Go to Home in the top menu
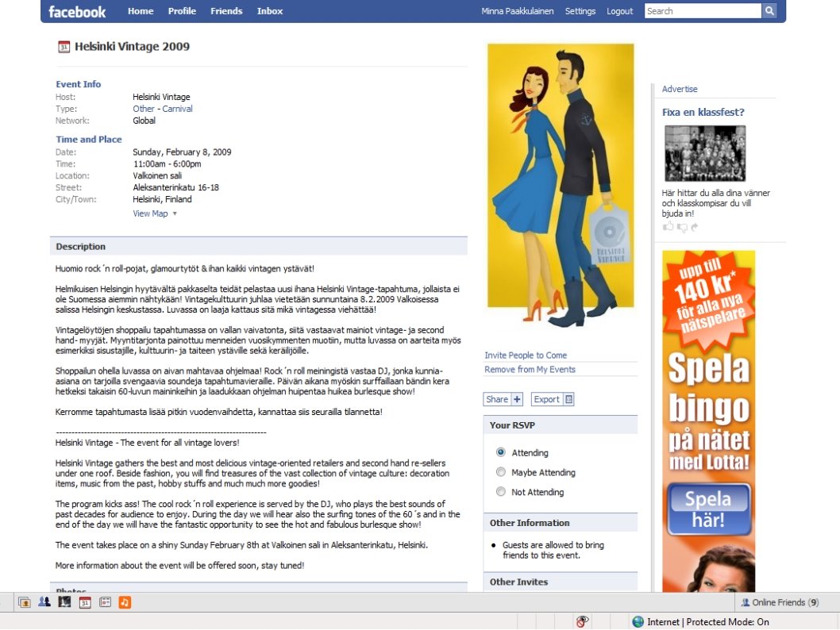This screenshot has height=630, width=840. (x=141, y=10)
